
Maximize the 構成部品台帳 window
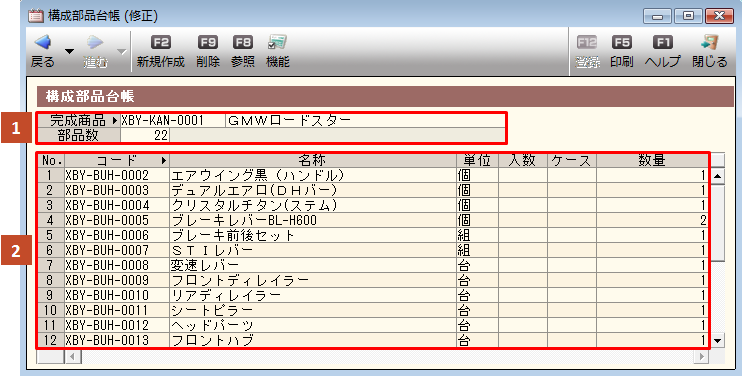pos(689,17)
